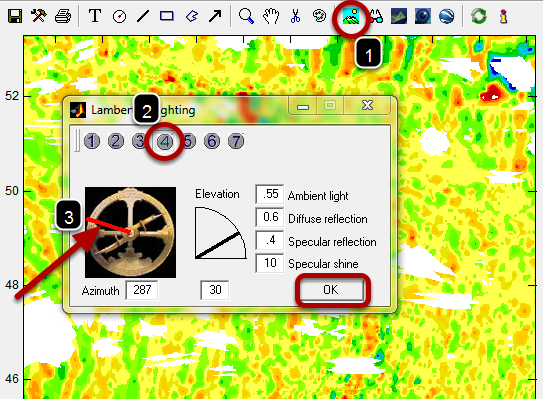Open the hammer tools preferences icon
The width and height of the screenshot is (543, 399).
coord(39,16)
